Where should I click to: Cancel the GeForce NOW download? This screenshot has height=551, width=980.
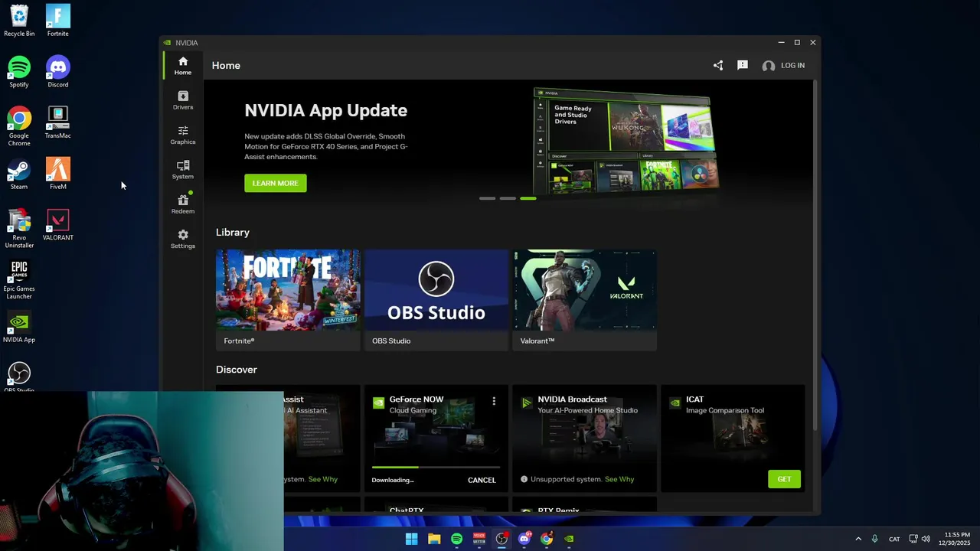tap(482, 480)
